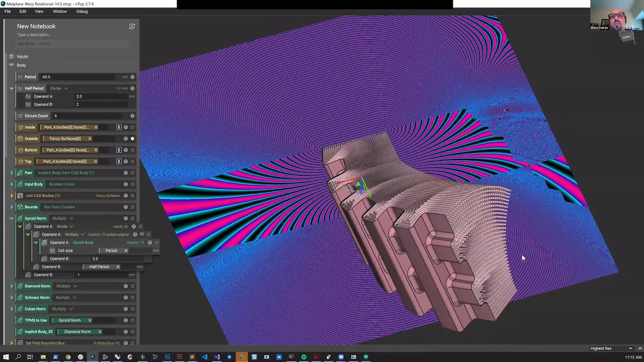Image resolution: width=644 pixels, height=362 pixels.
Task: Select the Implicit Body from CAD Body label
Action: [x=66, y=173]
